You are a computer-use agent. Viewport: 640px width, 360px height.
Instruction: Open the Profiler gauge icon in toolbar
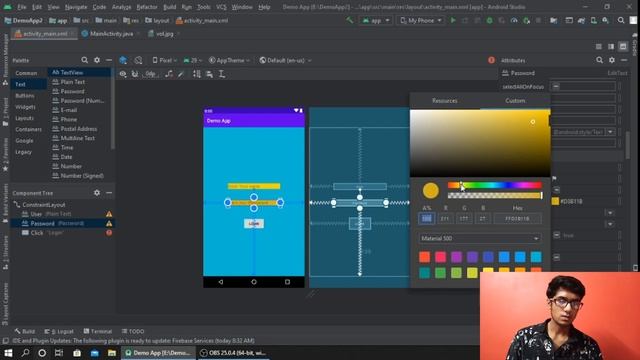[x=514, y=20]
